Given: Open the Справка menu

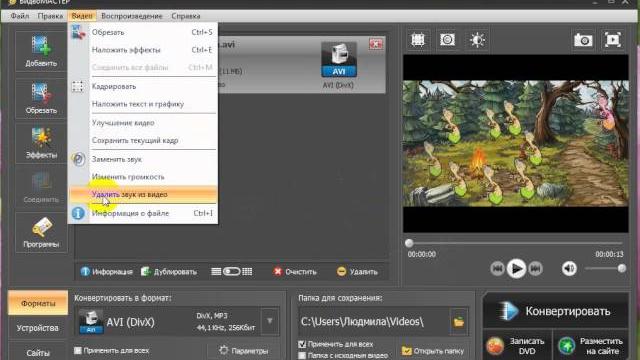Looking at the screenshot, I should pyautogui.click(x=186, y=16).
